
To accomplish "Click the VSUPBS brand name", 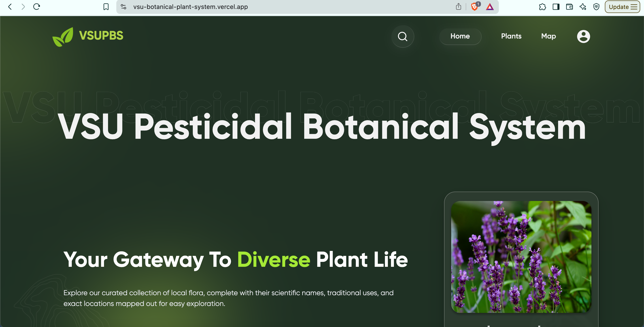I will (x=101, y=36).
